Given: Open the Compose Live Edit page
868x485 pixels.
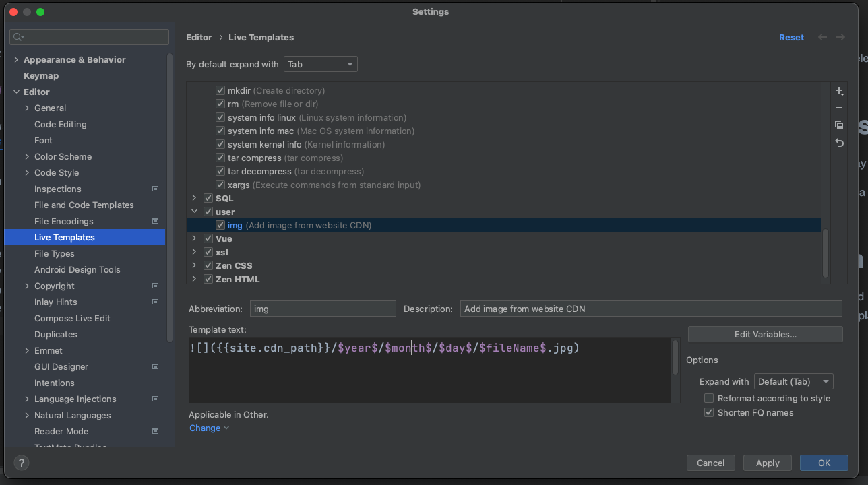Looking at the screenshot, I should point(72,318).
